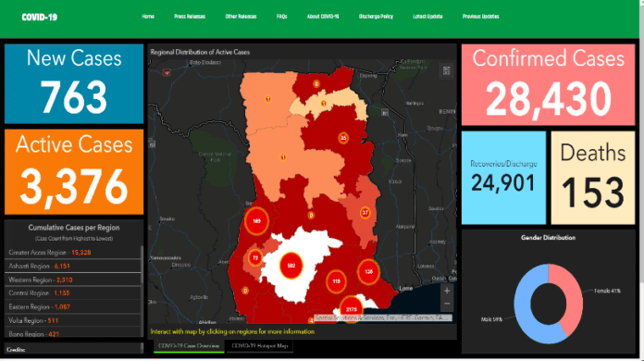Click the Gender Distribution chart title
The height and width of the screenshot is (361, 644).
click(548, 237)
